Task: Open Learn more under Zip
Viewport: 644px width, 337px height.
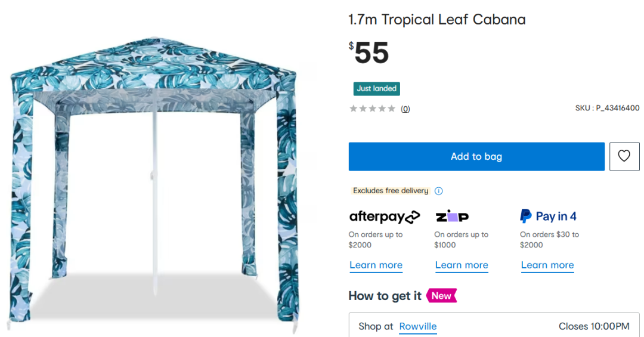Action: [x=462, y=265]
